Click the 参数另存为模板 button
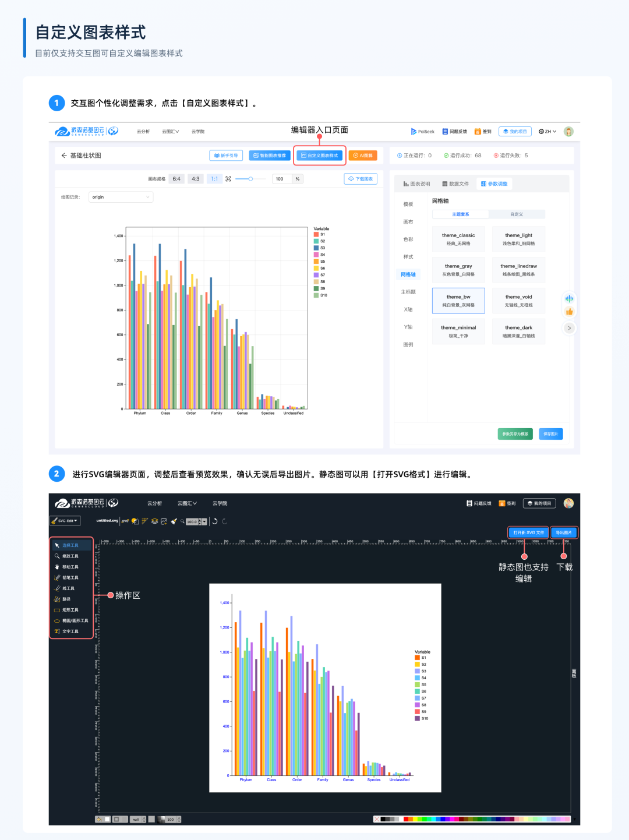The height and width of the screenshot is (840, 629). pyautogui.click(x=515, y=434)
